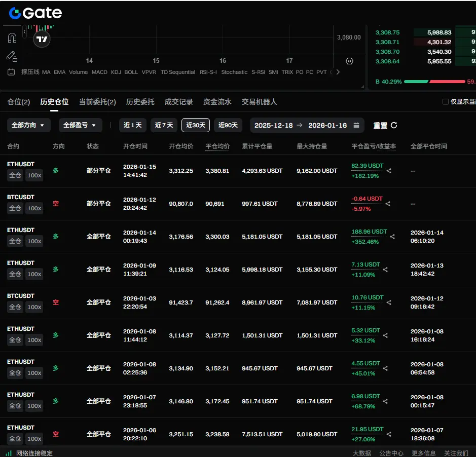Add the MA indicator
The image size is (476, 457).
pos(46,72)
